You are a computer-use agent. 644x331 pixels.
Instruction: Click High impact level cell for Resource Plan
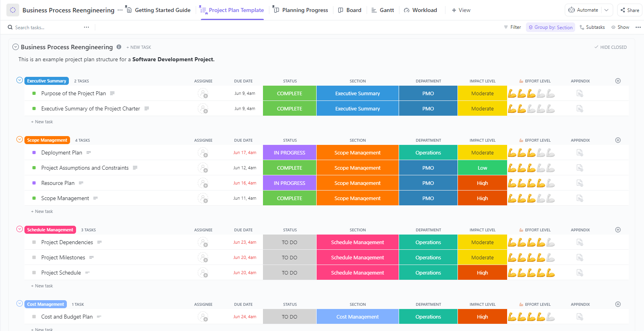click(482, 183)
